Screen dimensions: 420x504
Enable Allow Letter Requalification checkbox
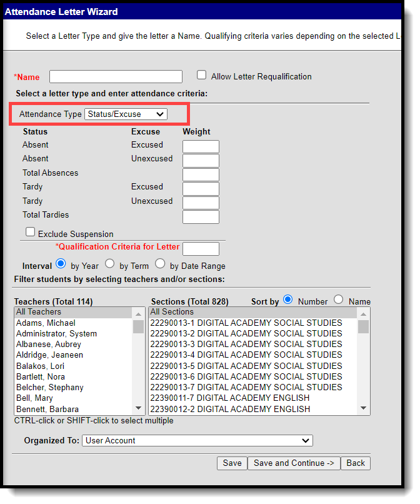(x=201, y=75)
